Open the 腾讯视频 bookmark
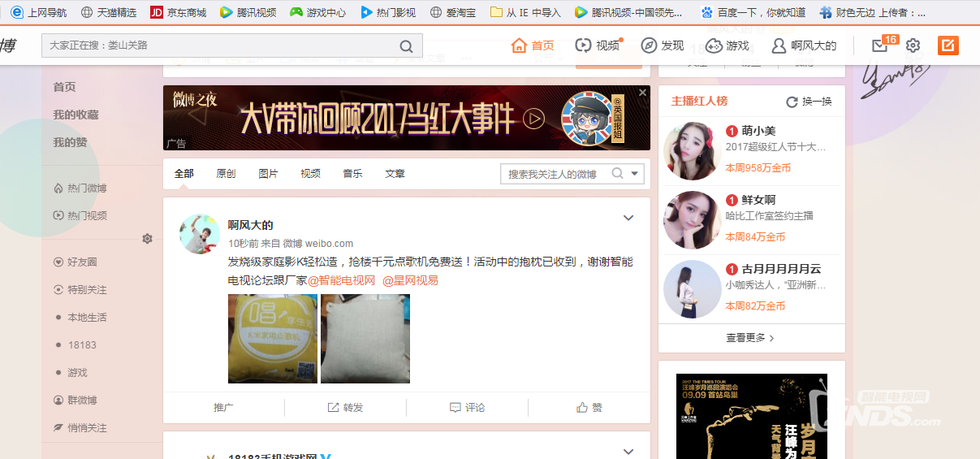The width and height of the screenshot is (980, 459). point(248,12)
